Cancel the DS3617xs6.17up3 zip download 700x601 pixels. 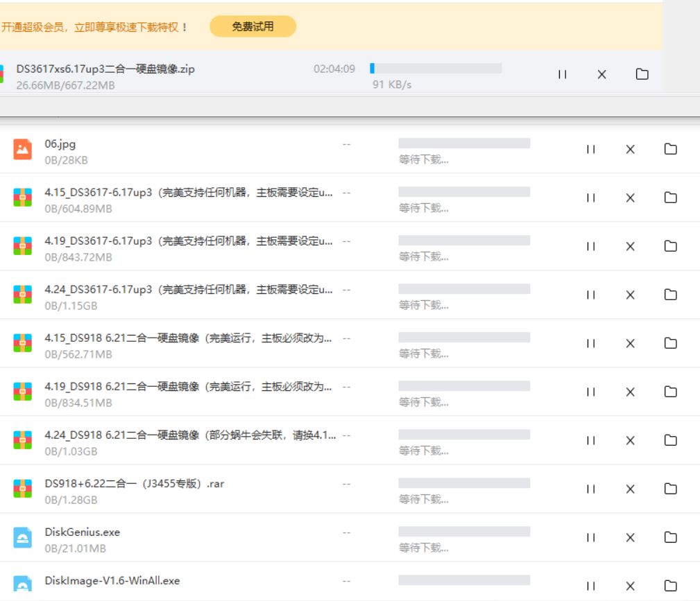point(601,74)
